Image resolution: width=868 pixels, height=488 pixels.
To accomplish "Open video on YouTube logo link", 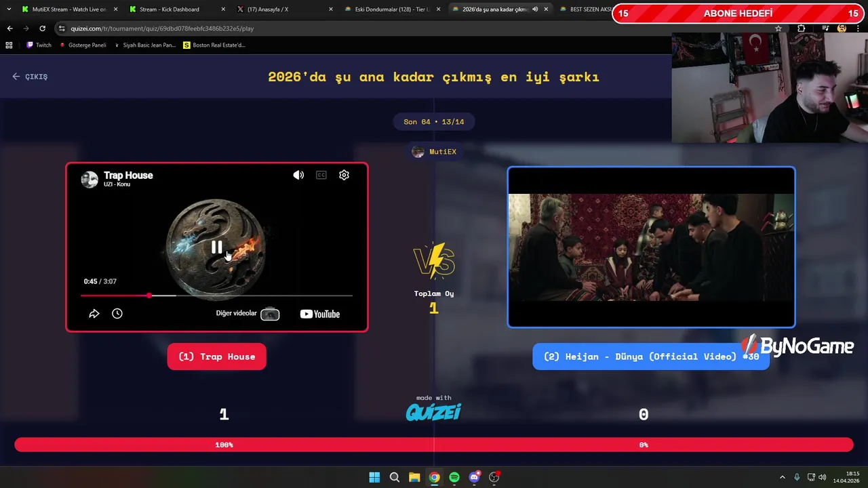I will click(320, 314).
